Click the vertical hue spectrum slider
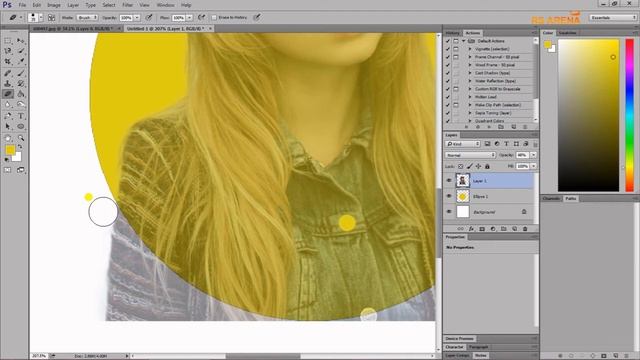The width and height of the screenshot is (640, 360). 630,116
